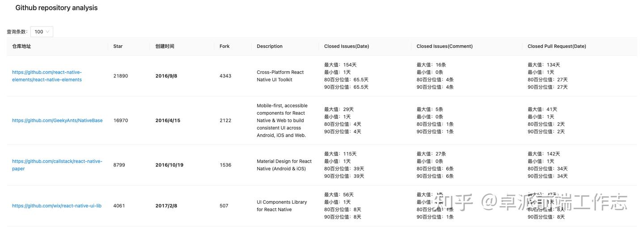Screen dimensions: 644x228
Task: Click the Closed Issues(Comment) column header
Action: [x=445, y=46]
